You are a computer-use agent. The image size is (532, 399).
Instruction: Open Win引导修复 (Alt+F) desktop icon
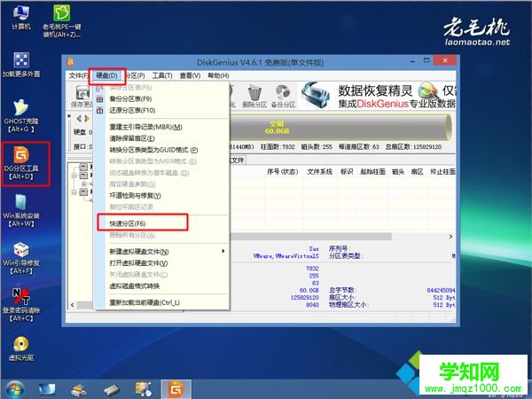21,258
